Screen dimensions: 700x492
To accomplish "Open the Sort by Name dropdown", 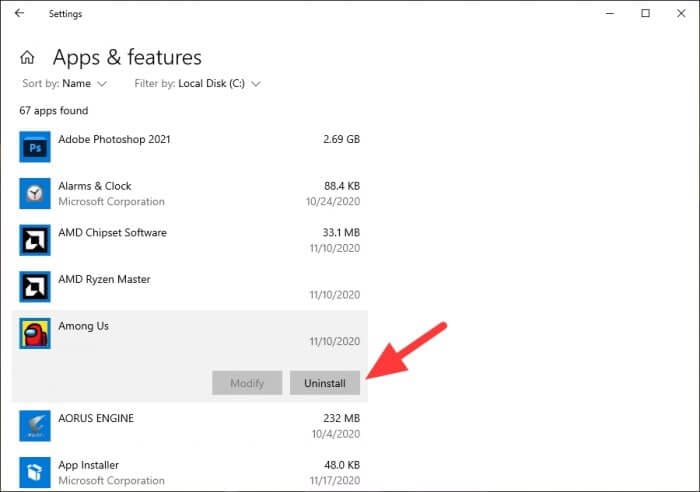I will (x=64, y=83).
